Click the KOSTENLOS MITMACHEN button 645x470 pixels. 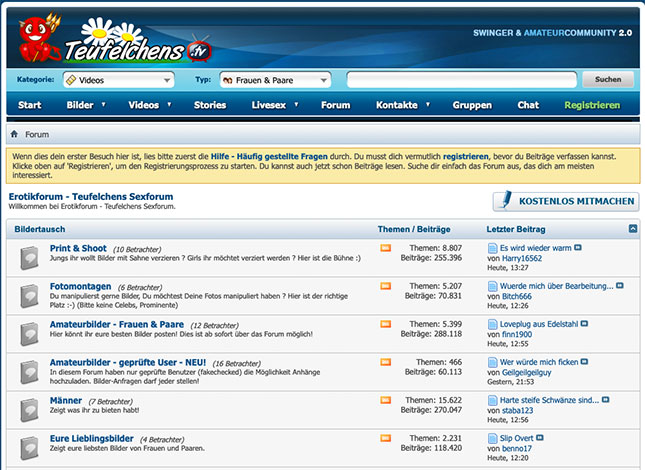click(x=565, y=201)
